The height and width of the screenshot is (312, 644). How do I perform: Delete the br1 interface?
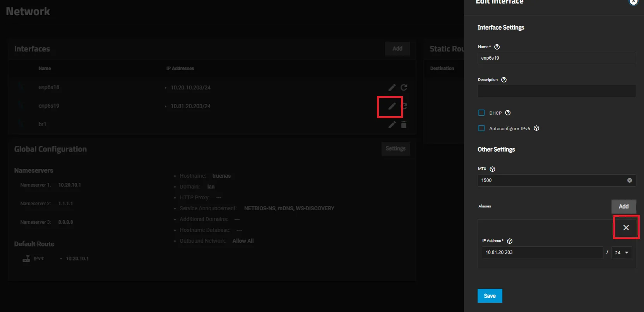coord(404,125)
